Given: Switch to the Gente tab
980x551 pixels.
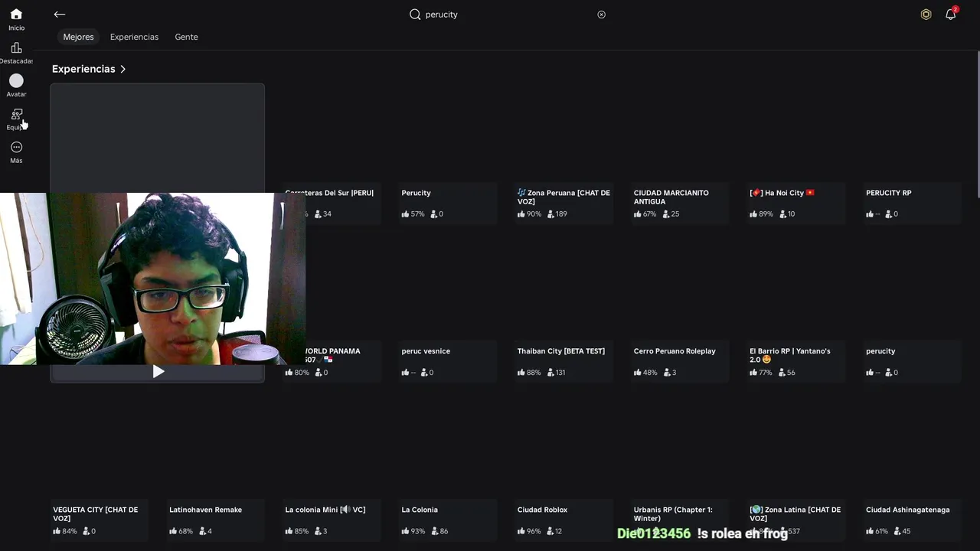Looking at the screenshot, I should click(186, 37).
